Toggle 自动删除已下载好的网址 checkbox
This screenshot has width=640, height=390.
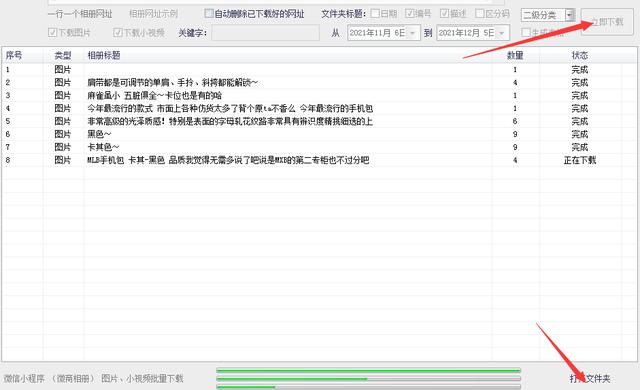tap(209, 14)
